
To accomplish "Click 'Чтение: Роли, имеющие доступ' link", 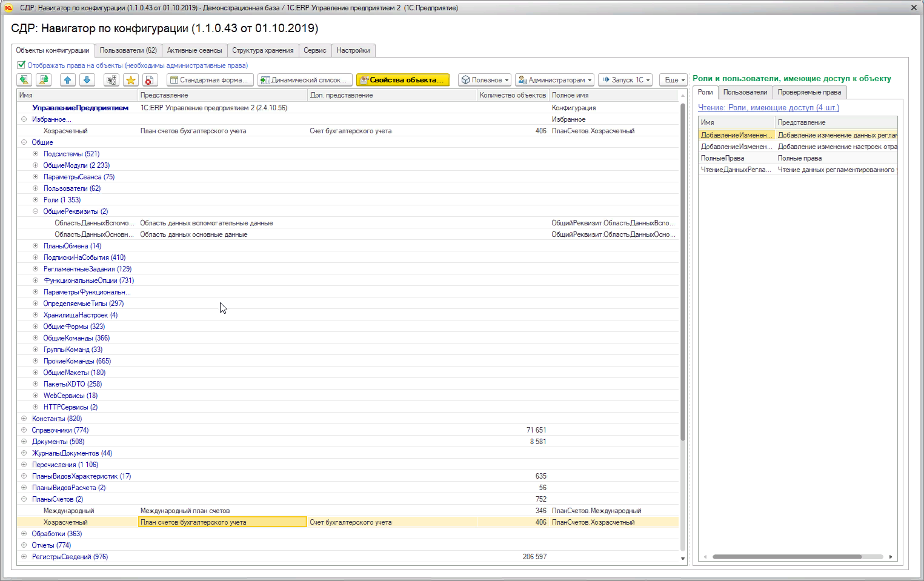I will pos(768,108).
